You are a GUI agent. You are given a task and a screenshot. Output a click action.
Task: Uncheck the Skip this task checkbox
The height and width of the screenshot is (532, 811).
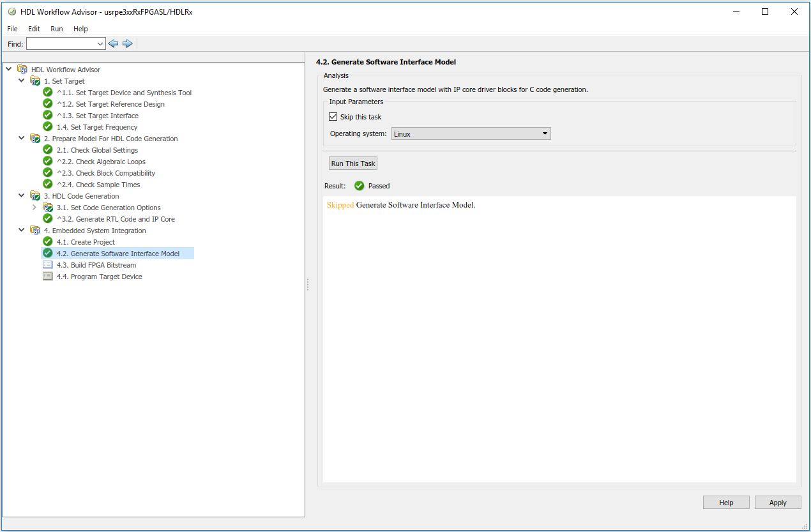pyautogui.click(x=333, y=117)
